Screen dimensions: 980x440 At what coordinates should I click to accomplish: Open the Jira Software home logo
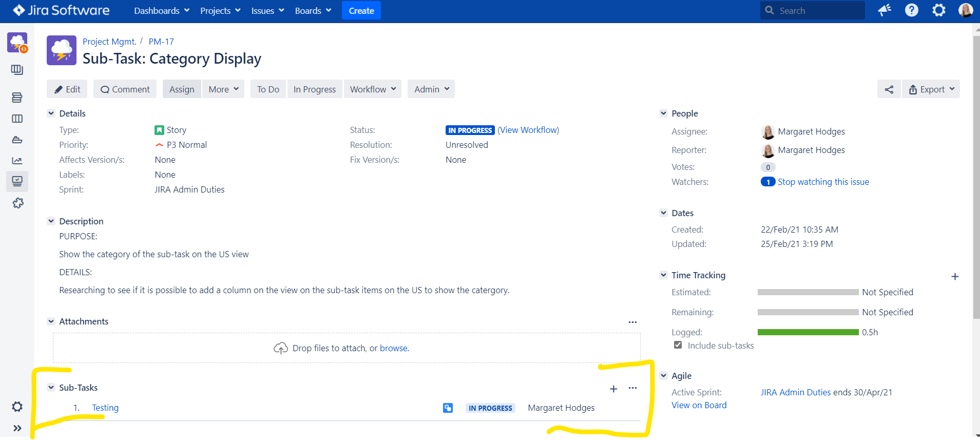pyautogui.click(x=61, y=10)
